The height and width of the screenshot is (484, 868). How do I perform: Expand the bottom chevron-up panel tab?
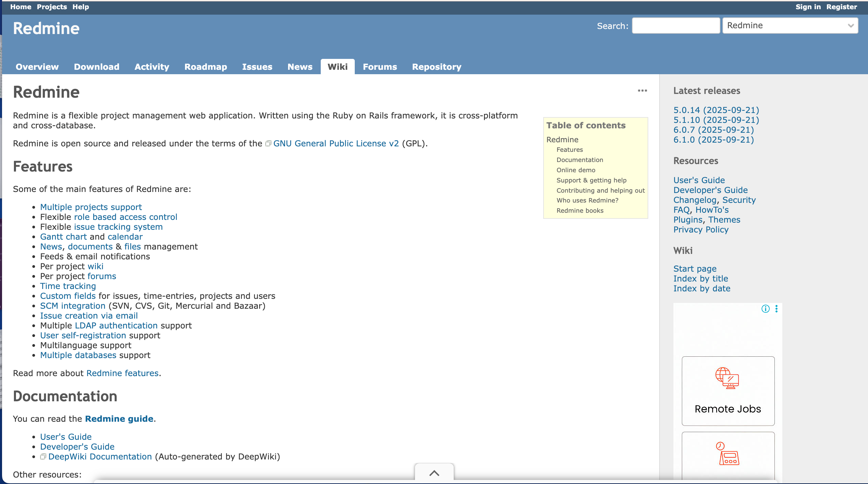pyautogui.click(x=434, y=473)
